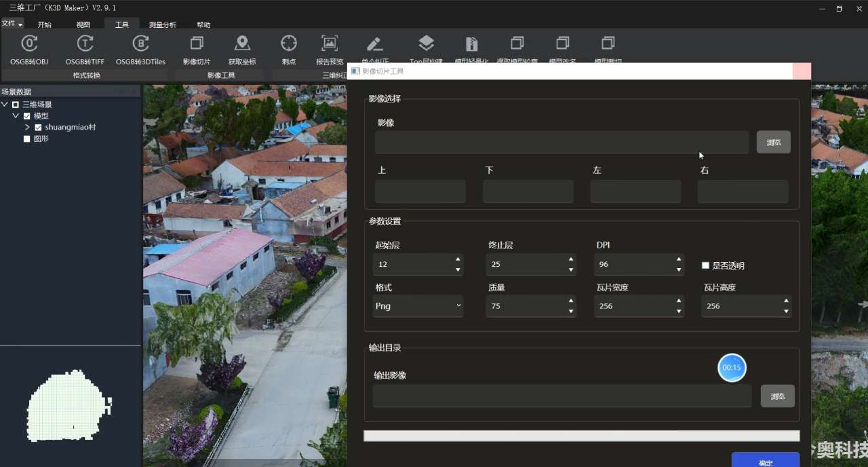Check the 图形 checkbox in scene tree
Screen dimensions: 868x467
pyautogui.click(x=27, y=139)
